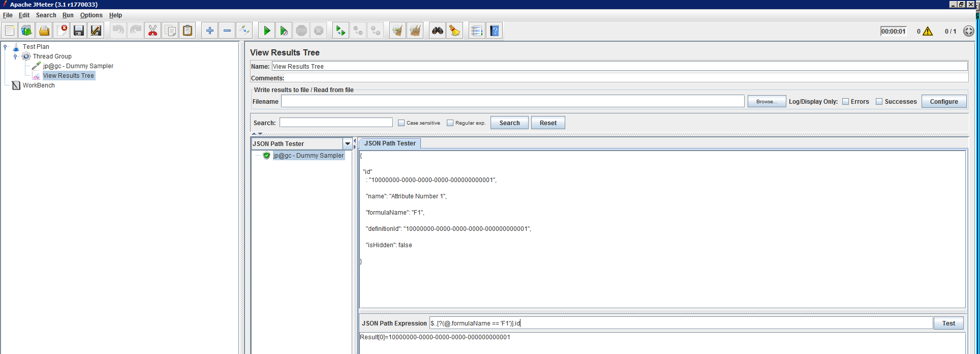Open the Templates icon in toolbar
The height and width of the screenshot is (354, 980).
pyautogui.click(x=27, y=31)
